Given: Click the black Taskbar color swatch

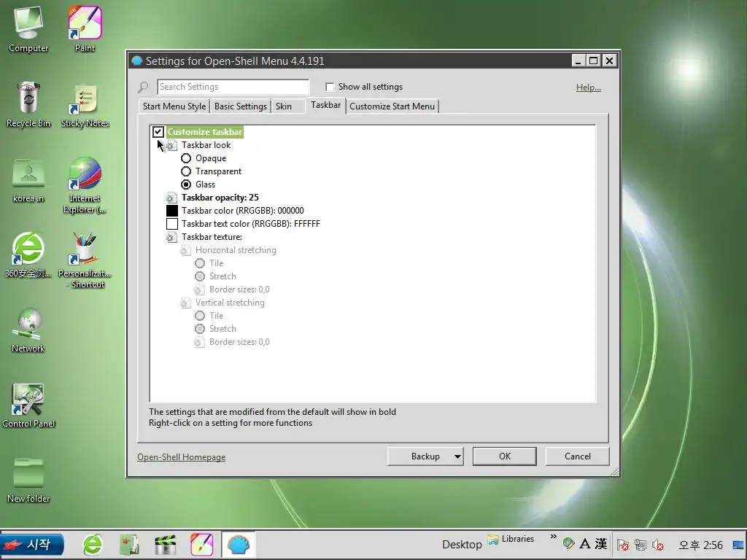Looking at the screenshot, I should click(x=172, y=211).
